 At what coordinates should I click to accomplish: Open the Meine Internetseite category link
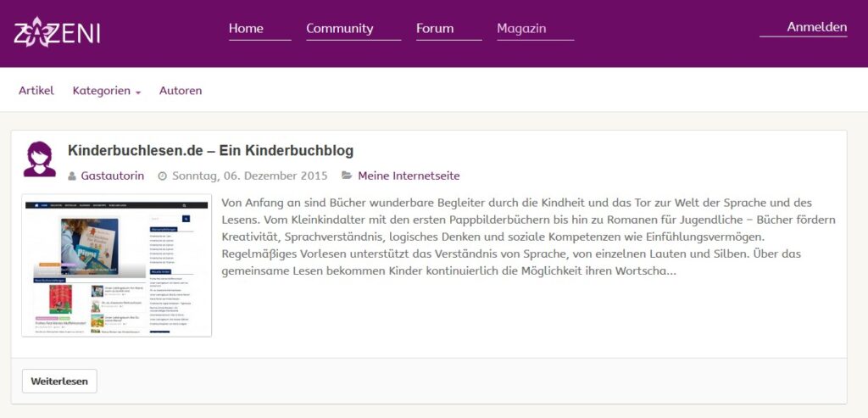tap(409, 176)
